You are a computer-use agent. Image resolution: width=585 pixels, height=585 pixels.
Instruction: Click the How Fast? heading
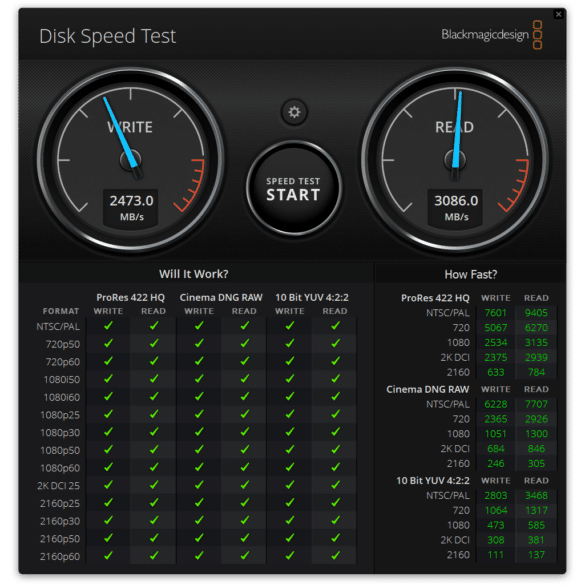tap(471, 275)
